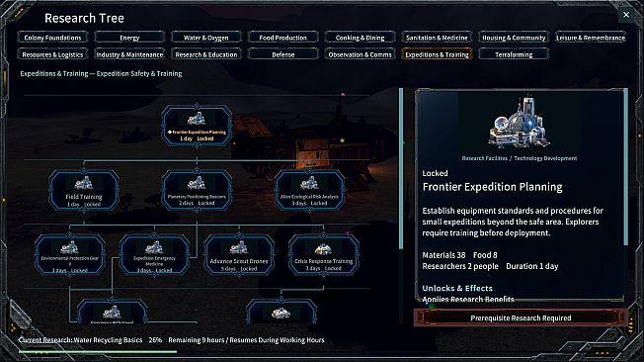Select the Crisis Response Training node

click(324, 254)
